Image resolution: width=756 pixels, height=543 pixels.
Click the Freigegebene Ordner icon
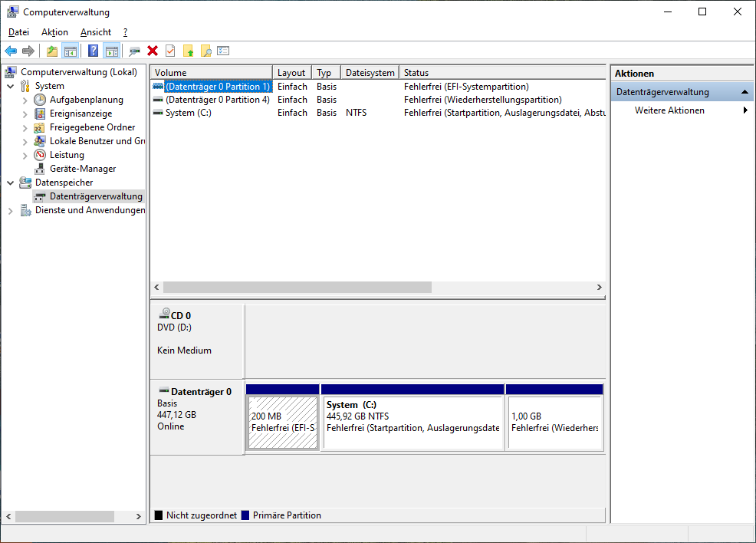point(40,128)
